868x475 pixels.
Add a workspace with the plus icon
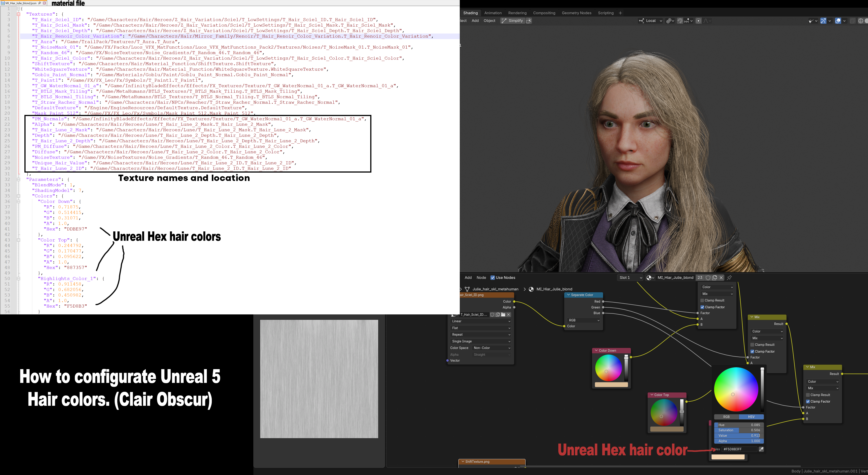pos(620,13)
